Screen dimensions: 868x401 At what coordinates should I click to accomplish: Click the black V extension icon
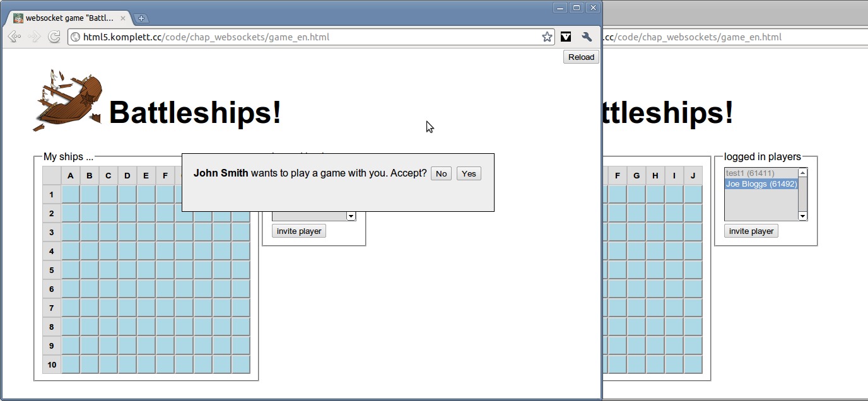tap(566, 37)
